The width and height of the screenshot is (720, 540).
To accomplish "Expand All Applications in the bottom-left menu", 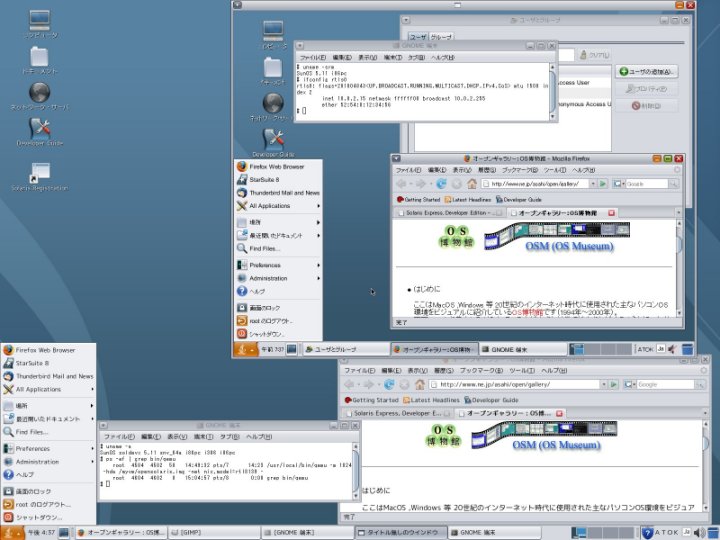I will [x=49, y=389].
